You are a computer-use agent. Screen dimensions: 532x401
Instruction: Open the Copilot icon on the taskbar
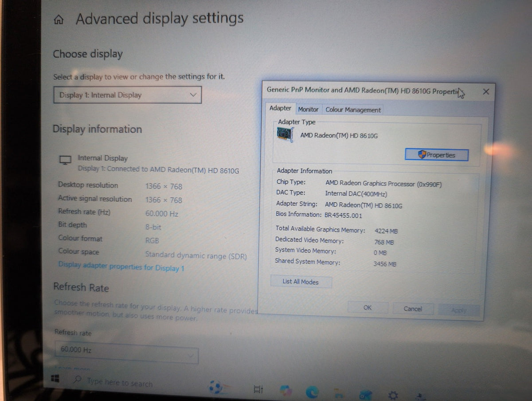286,391
